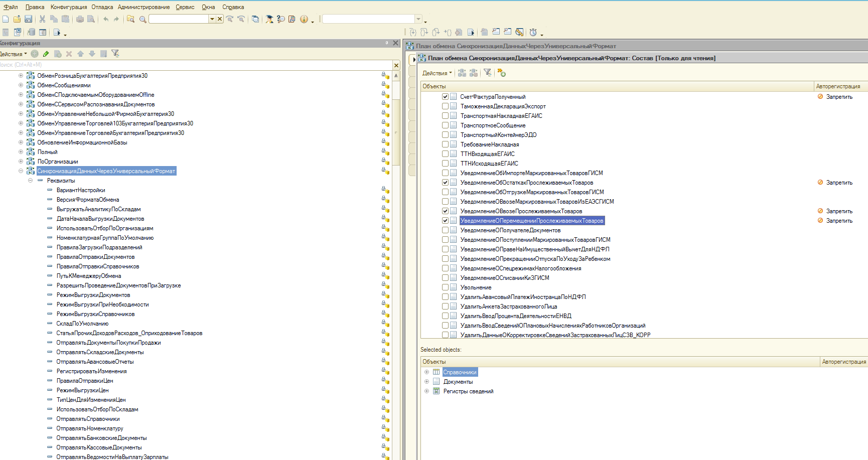Expand the ОбменСообщениями tree node
The height and width of the screenshot is (460, 868).
point(21,85)
